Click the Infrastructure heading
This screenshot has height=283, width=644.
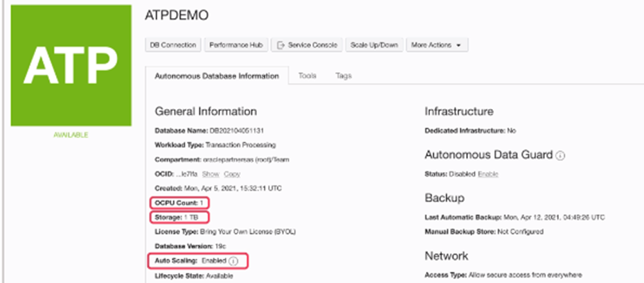tap(459, 112)
